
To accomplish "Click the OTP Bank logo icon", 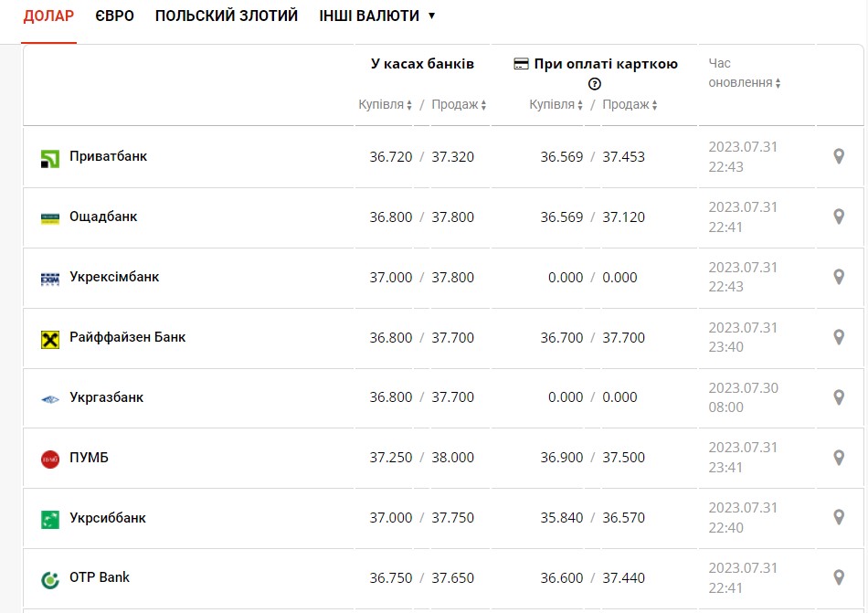I will [x=50, y=580].
